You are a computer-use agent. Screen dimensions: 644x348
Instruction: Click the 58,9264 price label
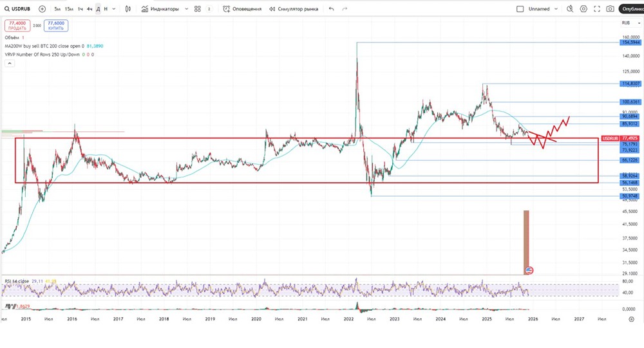[x=630, y=176]
